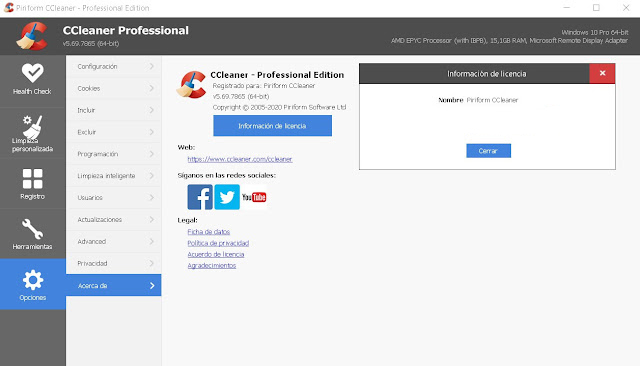This screenshot has width=640, height=366.
Task: Select the Usuarios menu item
Action: 113,197
